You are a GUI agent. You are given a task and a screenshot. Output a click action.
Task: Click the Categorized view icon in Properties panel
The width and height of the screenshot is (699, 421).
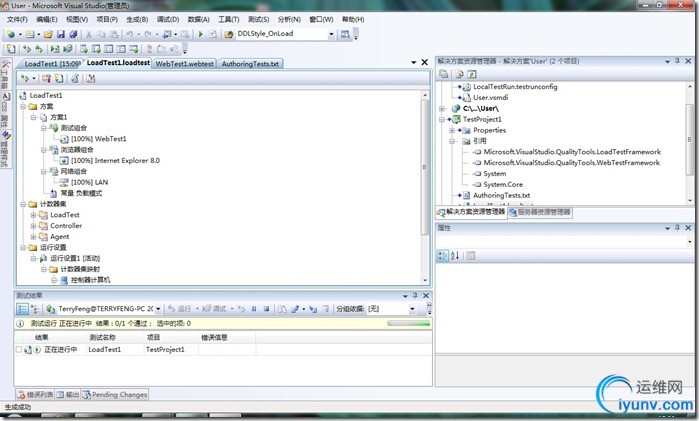442,256
